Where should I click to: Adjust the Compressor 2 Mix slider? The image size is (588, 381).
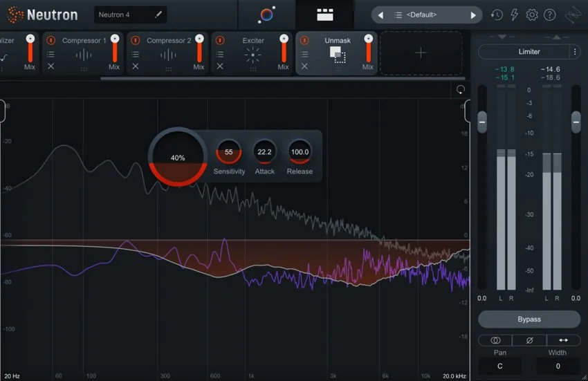199,49
